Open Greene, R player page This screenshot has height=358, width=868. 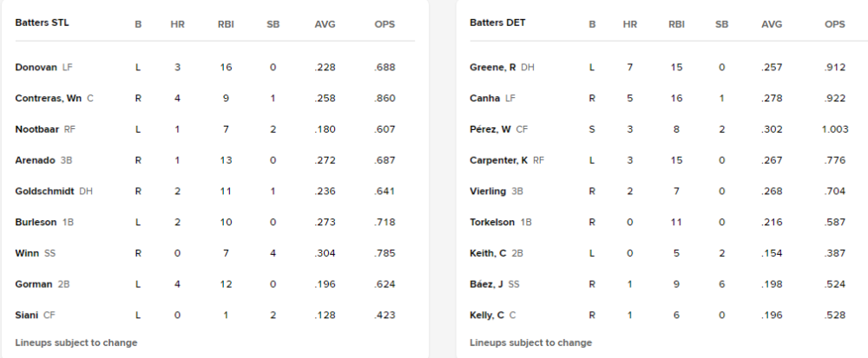(x=492, y=67)
